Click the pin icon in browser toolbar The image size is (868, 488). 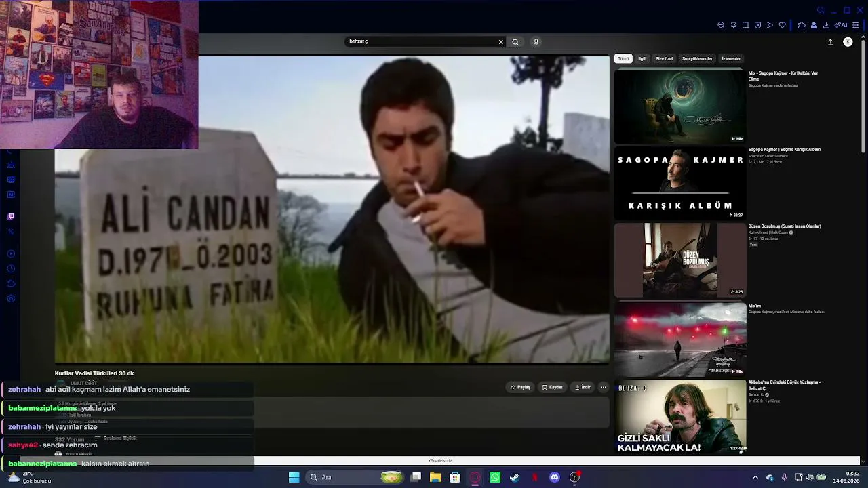tap(733, 25)
